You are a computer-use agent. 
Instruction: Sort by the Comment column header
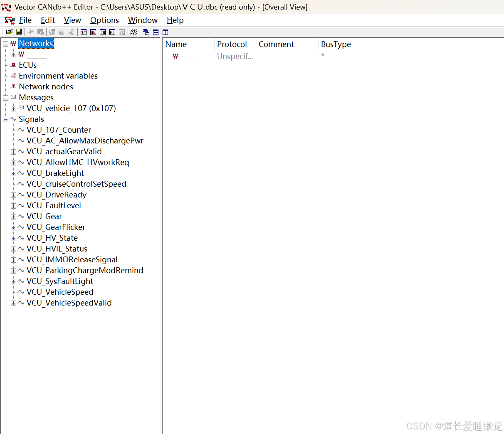(287, 44)
